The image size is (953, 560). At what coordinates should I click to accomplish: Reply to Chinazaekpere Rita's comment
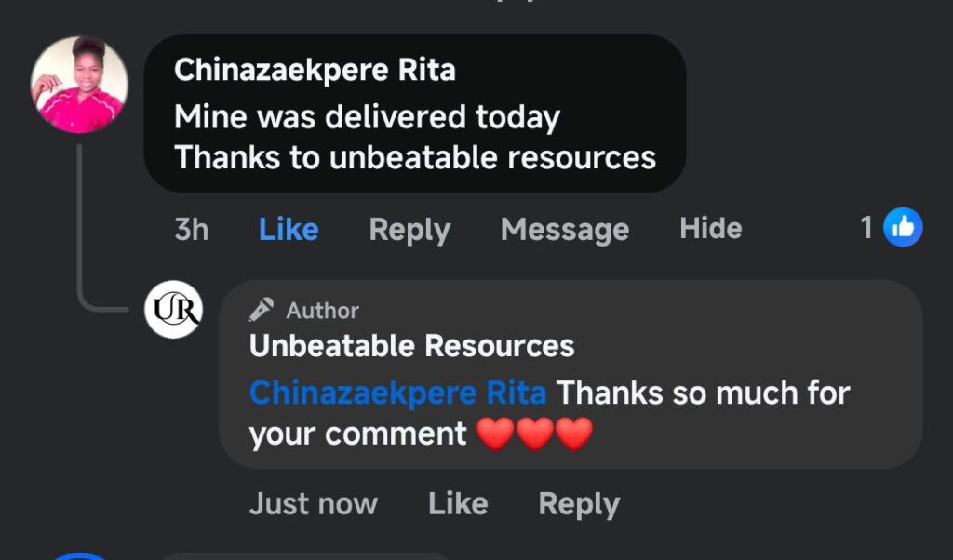click(409, 229)
